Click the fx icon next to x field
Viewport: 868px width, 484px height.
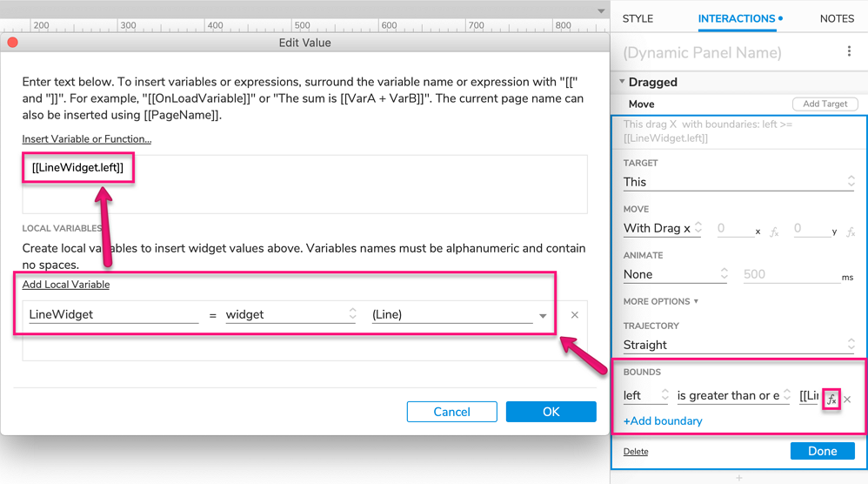coord(774,232)
